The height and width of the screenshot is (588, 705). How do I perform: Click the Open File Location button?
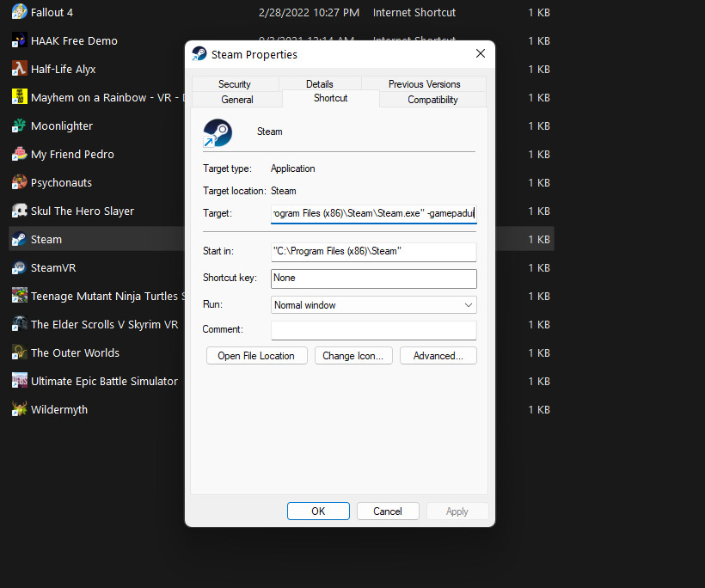coord(257,356)
